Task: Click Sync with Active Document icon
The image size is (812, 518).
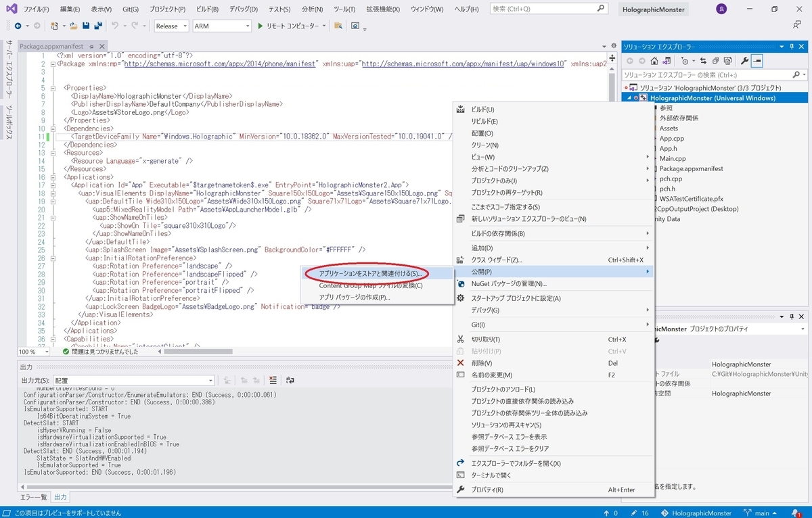Action: click(x=704, y=61)
